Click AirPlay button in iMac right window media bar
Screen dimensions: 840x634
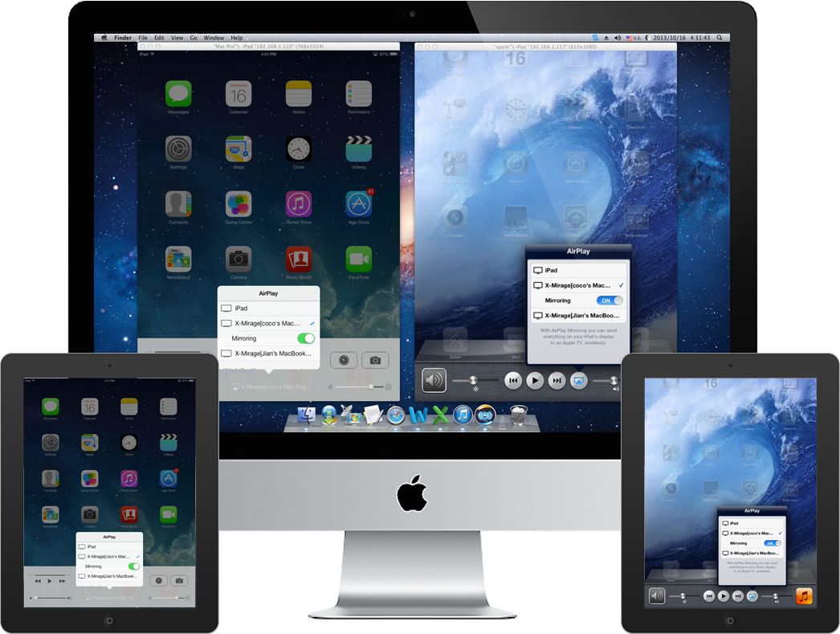coord(578,381)
